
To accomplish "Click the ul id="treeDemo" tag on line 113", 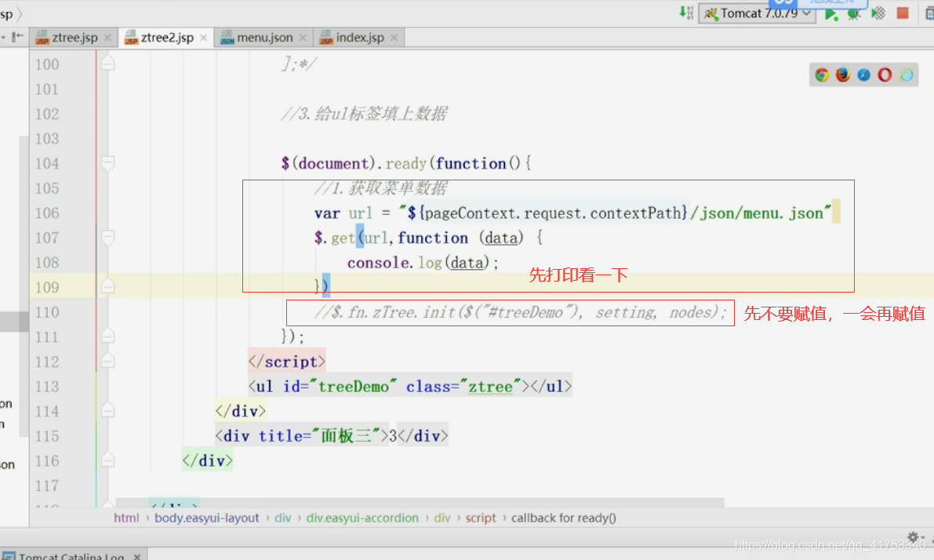I will [410, 387].
